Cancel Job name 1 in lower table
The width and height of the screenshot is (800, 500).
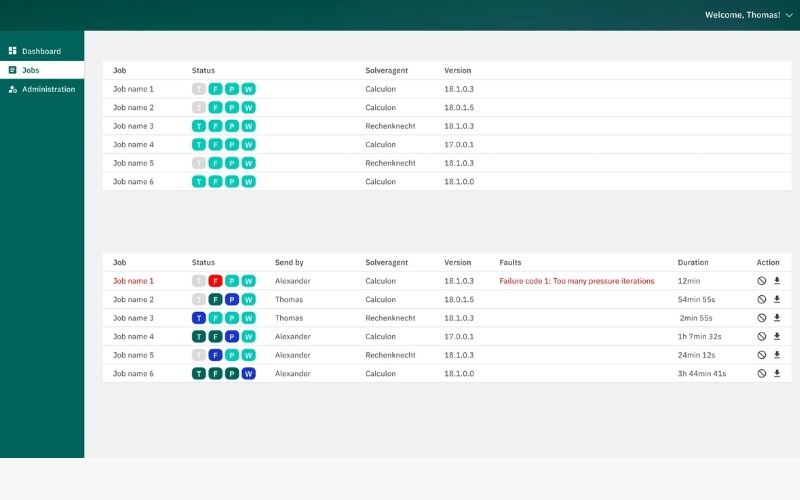[x=761, y=281]
